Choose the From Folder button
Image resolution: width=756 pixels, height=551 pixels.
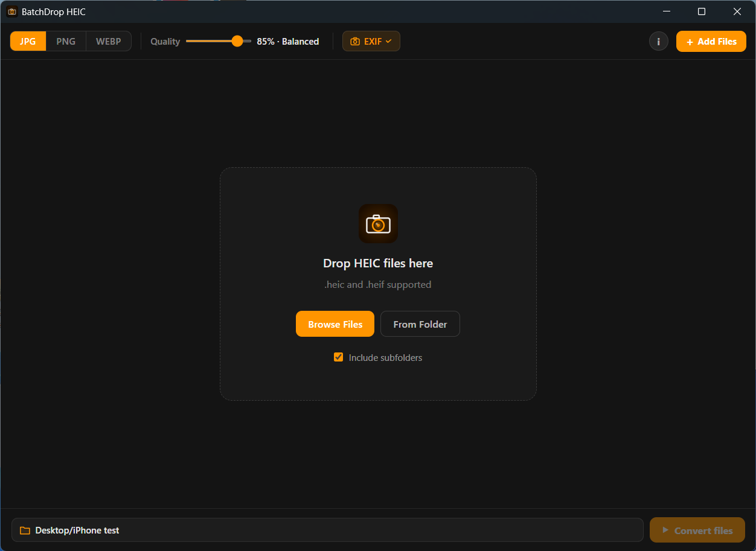(420, 324)
